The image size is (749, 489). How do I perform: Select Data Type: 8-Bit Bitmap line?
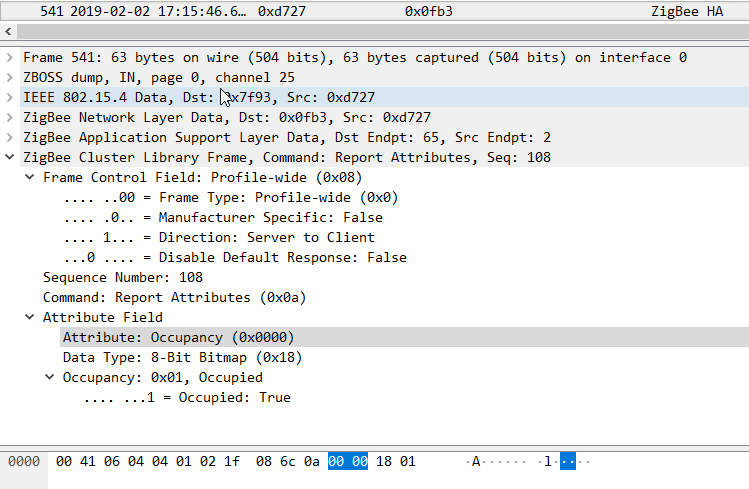coord(182,358)
